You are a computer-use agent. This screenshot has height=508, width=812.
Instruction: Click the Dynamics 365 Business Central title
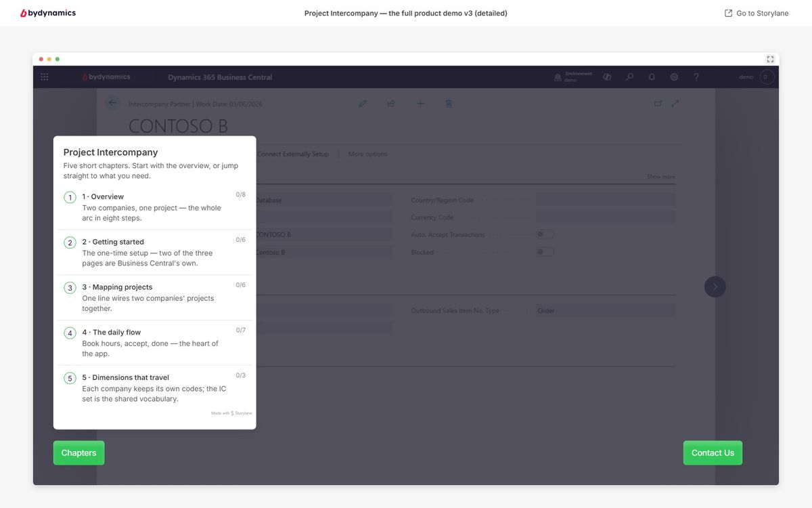[220, 77]
